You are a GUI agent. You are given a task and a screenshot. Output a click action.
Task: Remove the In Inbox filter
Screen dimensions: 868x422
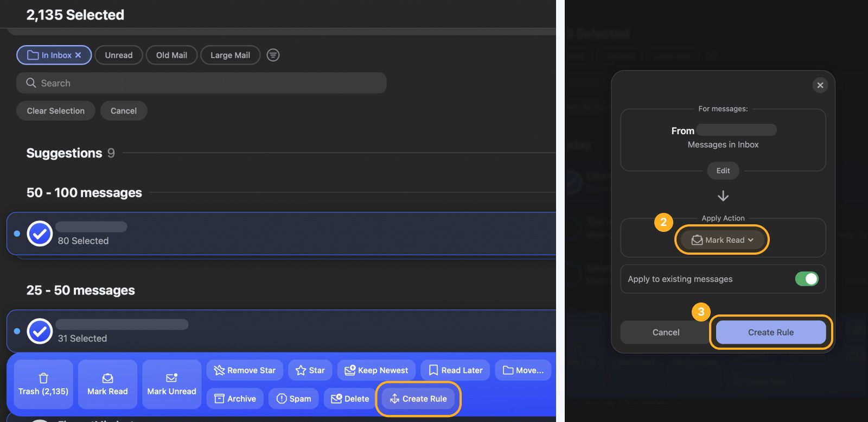[x=78, y=55]
